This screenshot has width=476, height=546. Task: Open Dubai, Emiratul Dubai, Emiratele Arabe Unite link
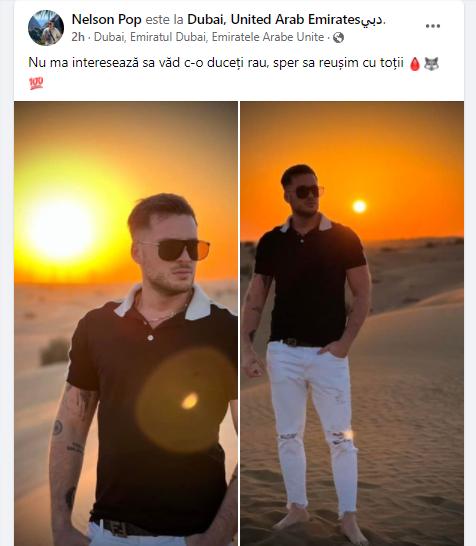point(209,37)
